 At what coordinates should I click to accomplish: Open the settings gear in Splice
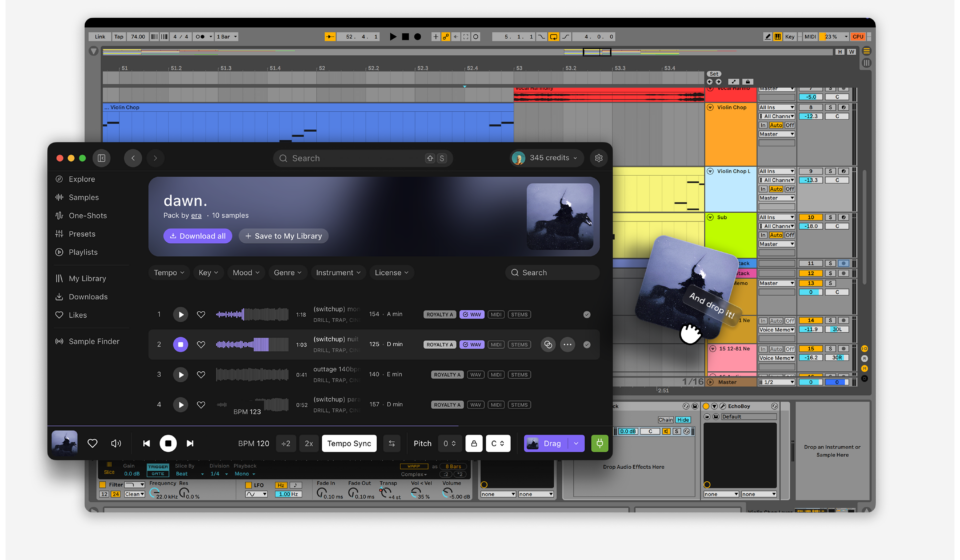598,158
